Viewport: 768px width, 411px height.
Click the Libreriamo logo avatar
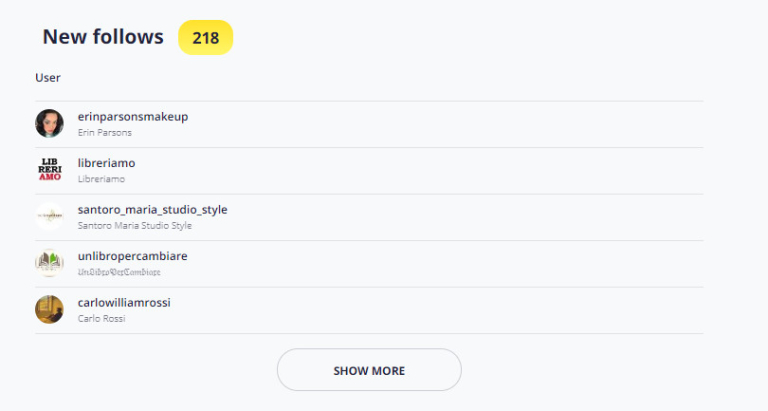point(49,170)
